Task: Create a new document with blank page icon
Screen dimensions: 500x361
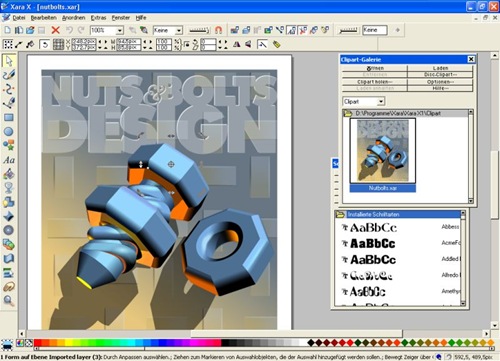Action: click(7, 30)
